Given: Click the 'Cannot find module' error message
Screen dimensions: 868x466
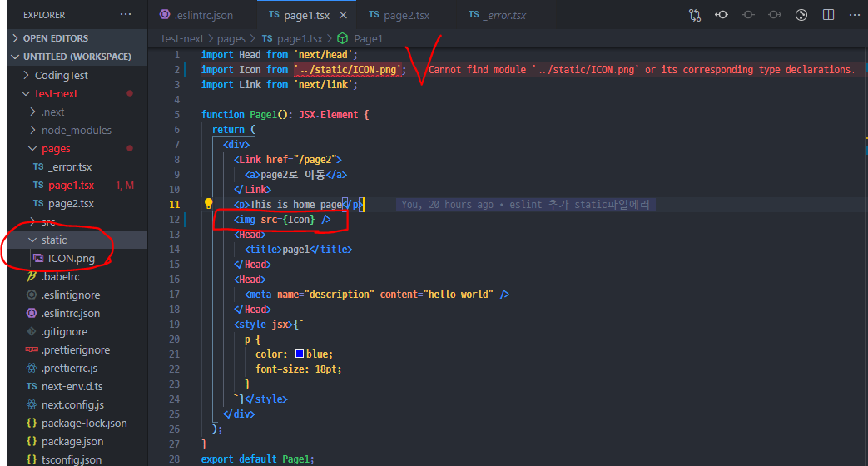Looking at the screenshot, I should 642,69.
